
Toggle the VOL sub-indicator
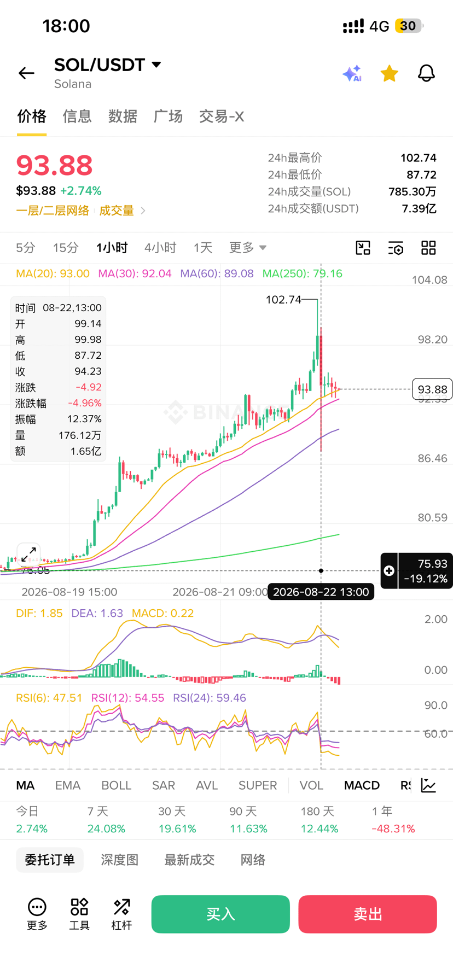[x=311, y=785]
